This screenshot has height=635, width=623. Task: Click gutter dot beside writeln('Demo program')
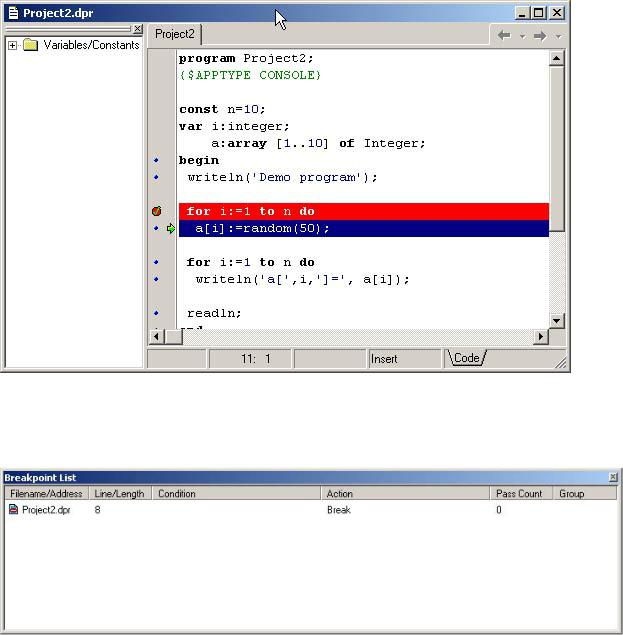pos(156,177)
